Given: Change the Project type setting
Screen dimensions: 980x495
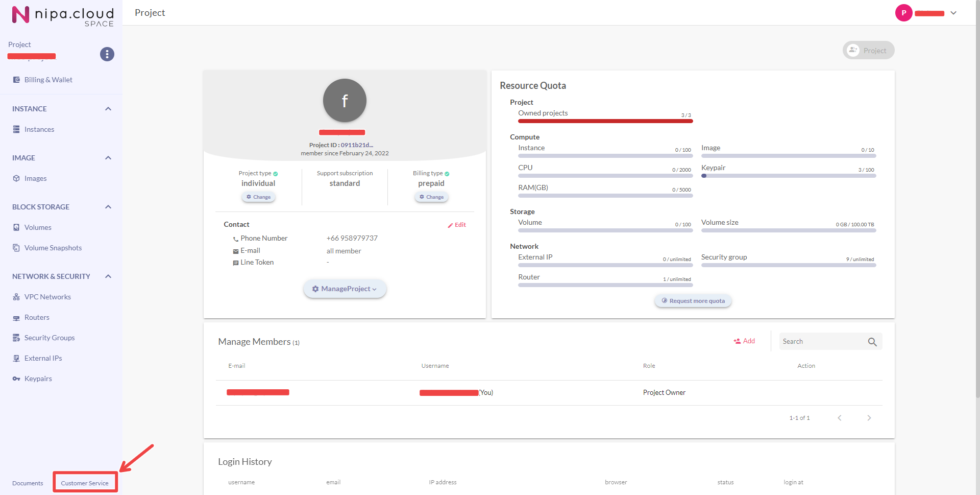Looking at the screenshot, I should point(258,197).
